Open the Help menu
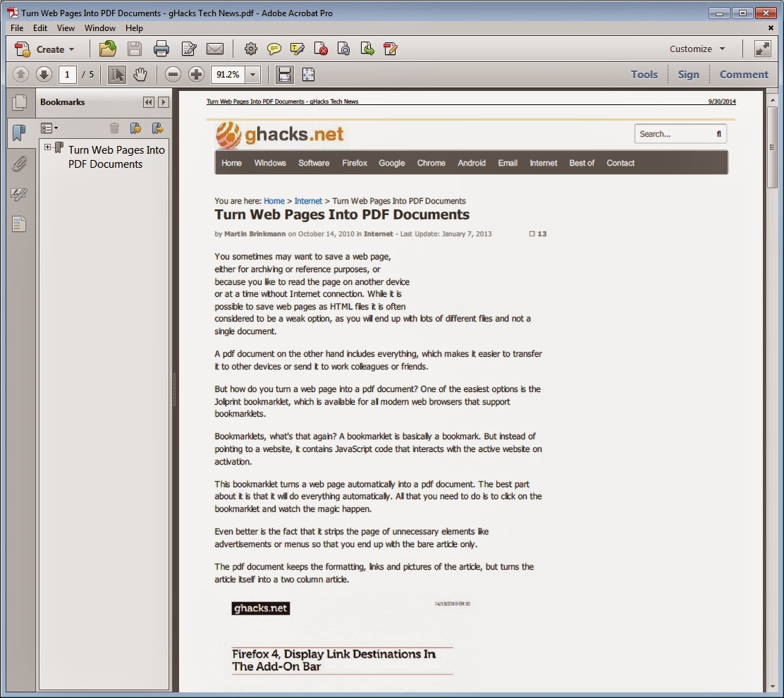784x698 pixels. pos(134,28)
